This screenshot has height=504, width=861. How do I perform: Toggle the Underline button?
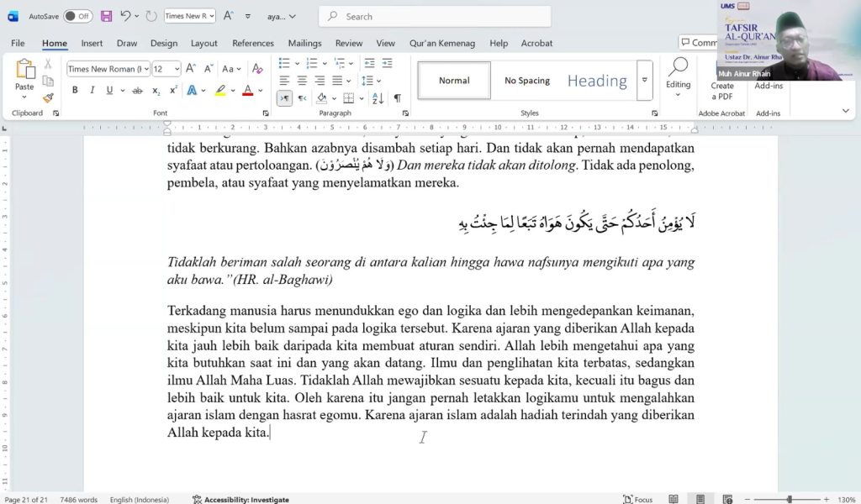(108, 89)
